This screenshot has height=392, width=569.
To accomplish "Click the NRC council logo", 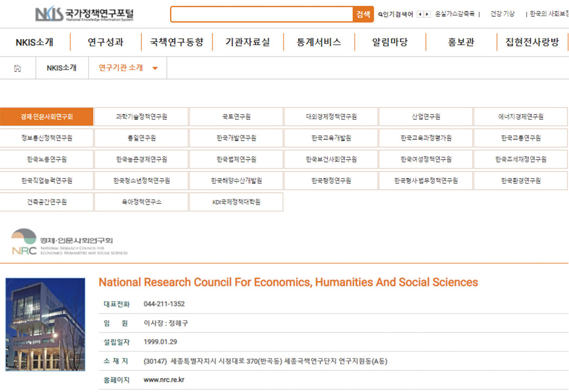I will click(69, 241).
